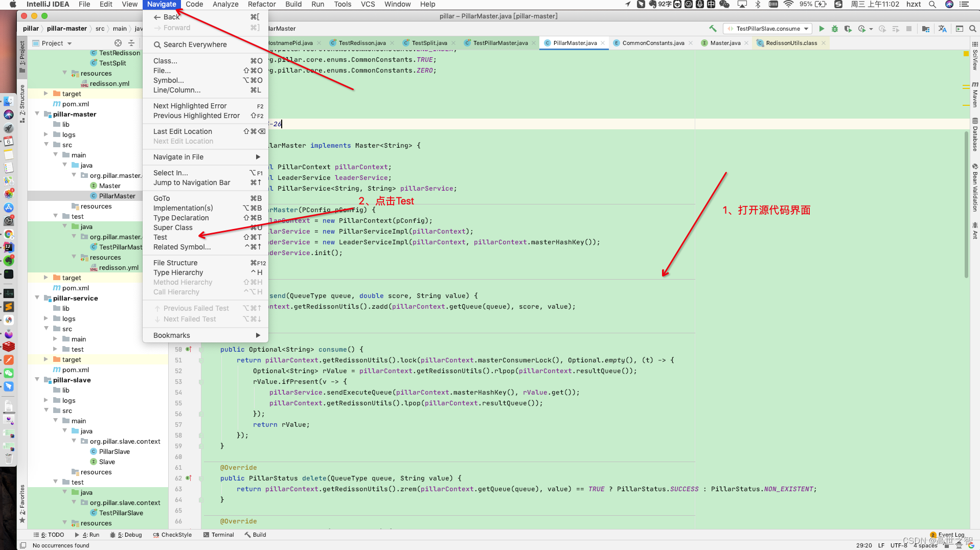Screen dimensions: 980x550
Task: Collapse the pillar-service module node
Action: [37, 298]
